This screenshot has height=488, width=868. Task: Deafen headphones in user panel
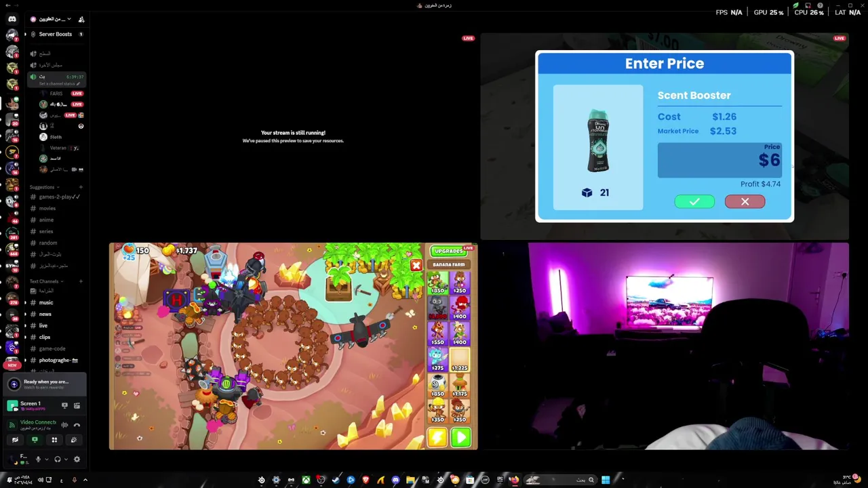pyautogui.click(x=58, y=460)
